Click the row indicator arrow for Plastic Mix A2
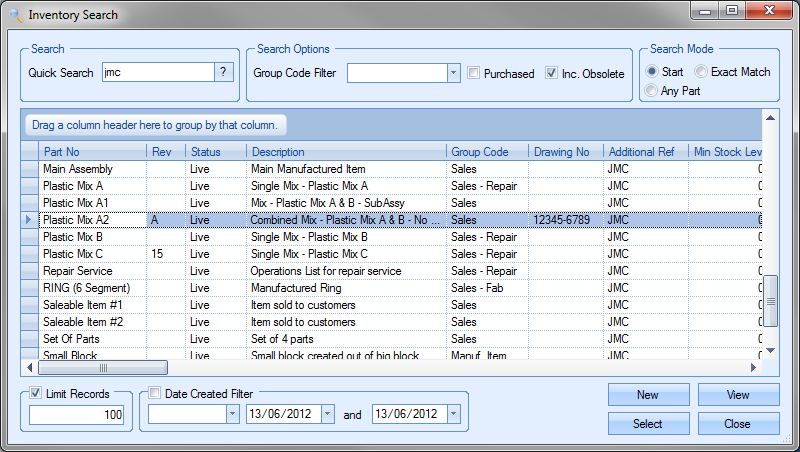 click(29, 219)
